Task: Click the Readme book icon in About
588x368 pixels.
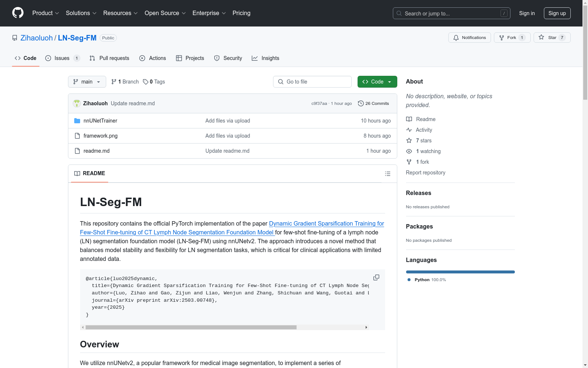Action: [409, 119]
